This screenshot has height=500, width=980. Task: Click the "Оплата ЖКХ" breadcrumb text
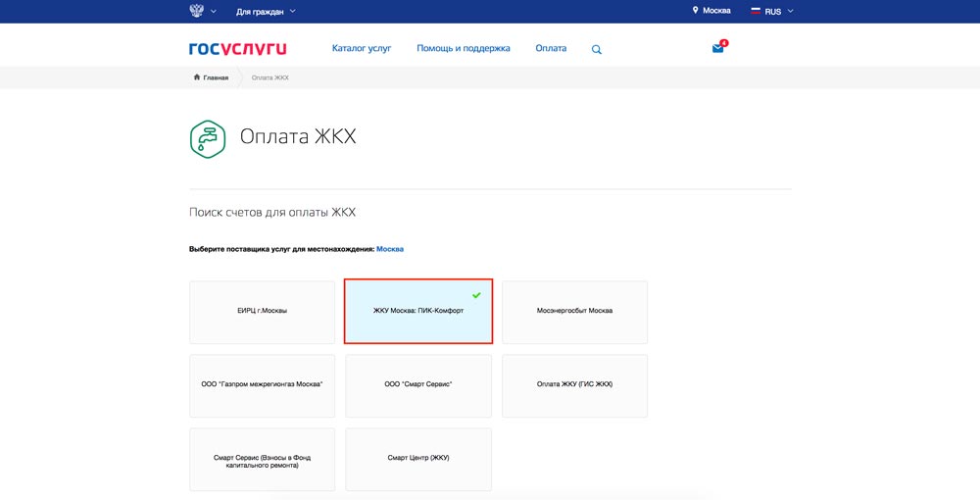click(x=270, y=77)
